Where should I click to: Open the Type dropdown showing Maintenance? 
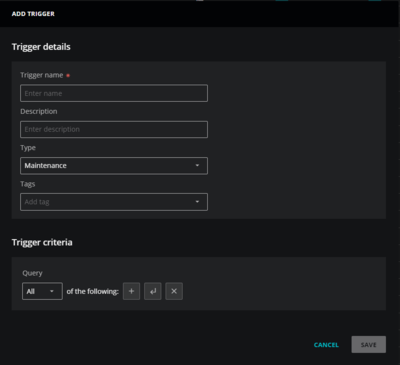click(x=114, y=166)
